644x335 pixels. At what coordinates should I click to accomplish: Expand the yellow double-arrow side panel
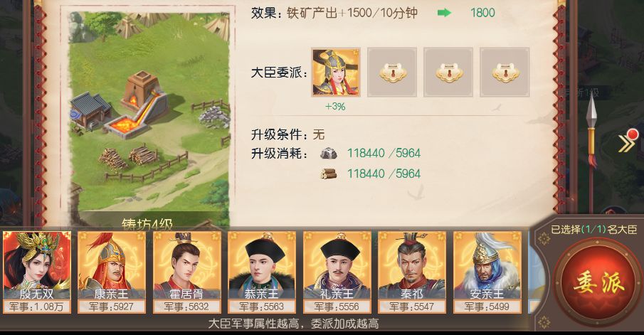tap(627, 143)
